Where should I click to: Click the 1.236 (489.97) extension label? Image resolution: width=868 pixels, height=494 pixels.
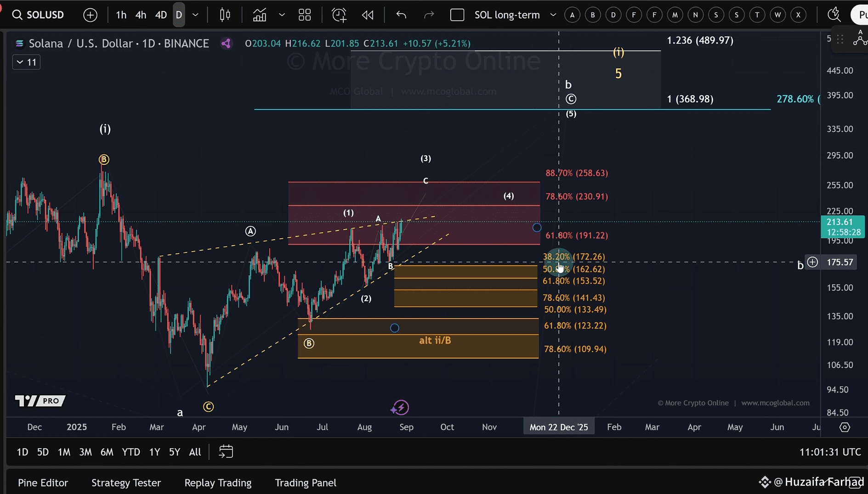pos(700,40)
